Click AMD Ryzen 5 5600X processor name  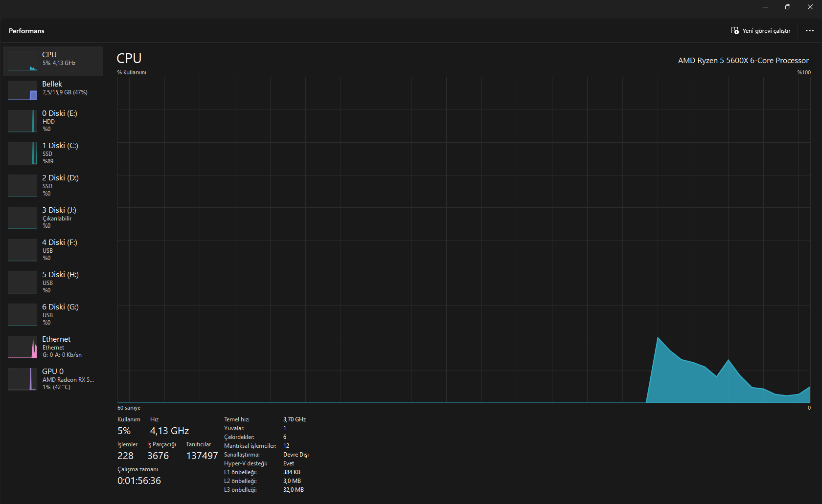tap(743, 61)
